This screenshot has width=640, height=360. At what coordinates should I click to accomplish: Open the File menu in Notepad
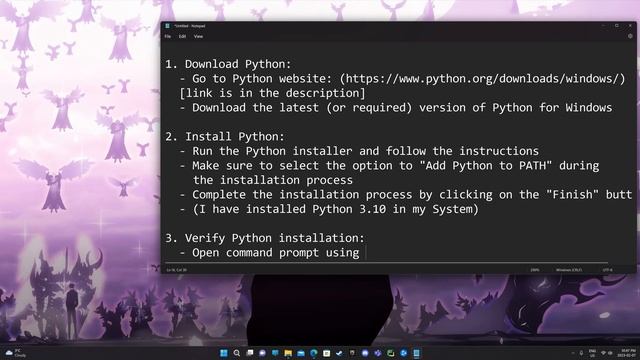point(168,36)
